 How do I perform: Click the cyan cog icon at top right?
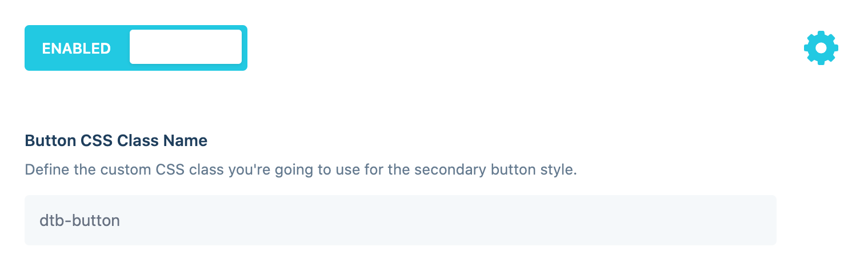coord(821,48)
